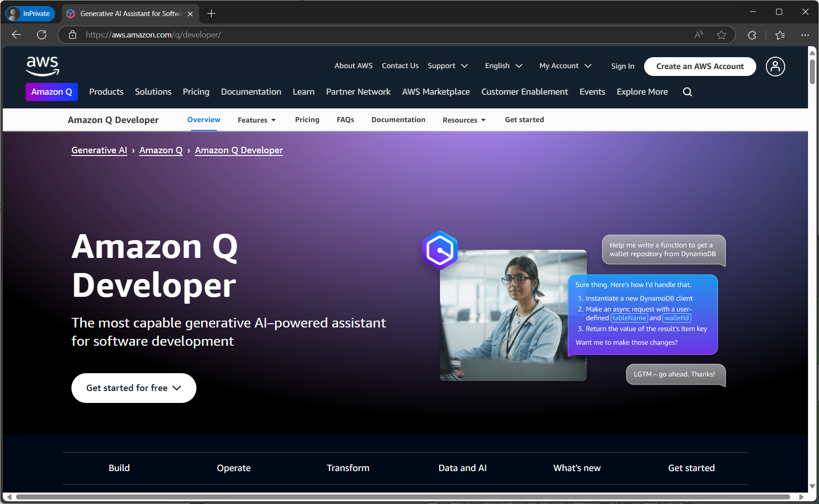Expand the Features submenu
Viewport: 819px width, 504px height.
click(x=257, y=120)
